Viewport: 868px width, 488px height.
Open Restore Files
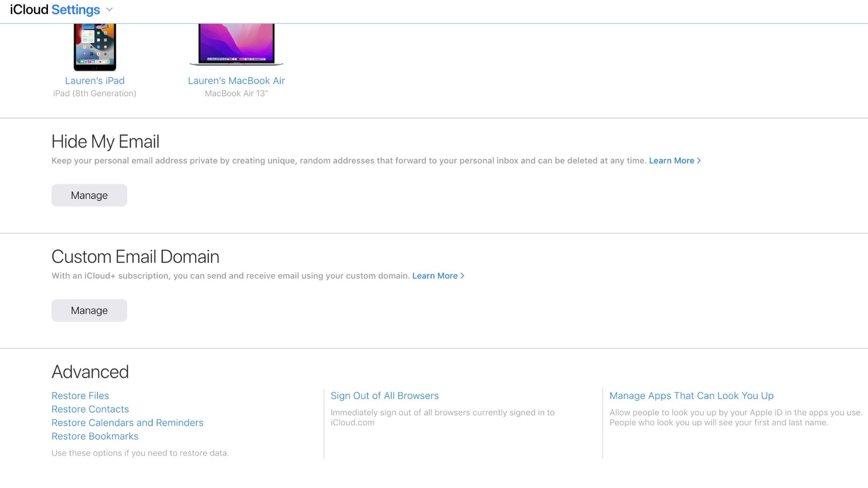80,395
